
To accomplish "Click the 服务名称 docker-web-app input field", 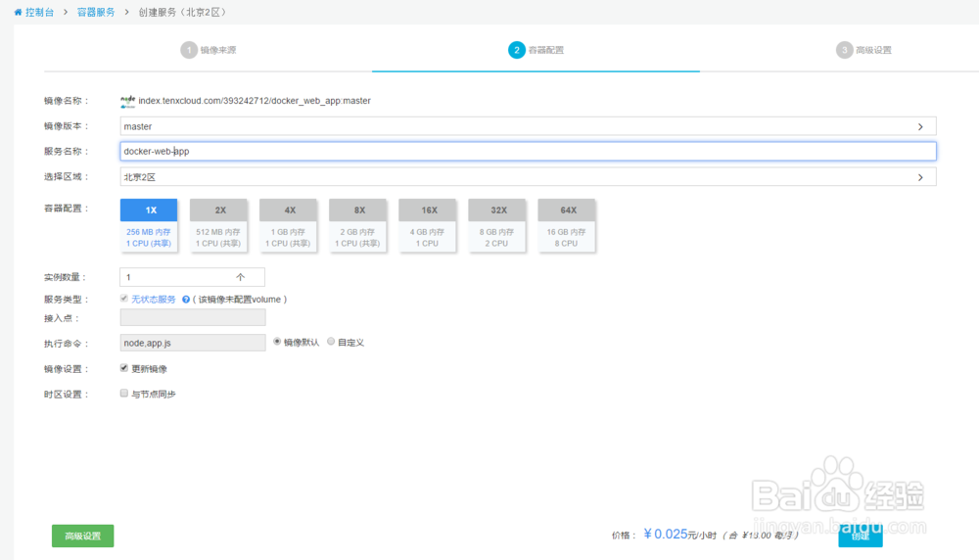I will (528, 151).
